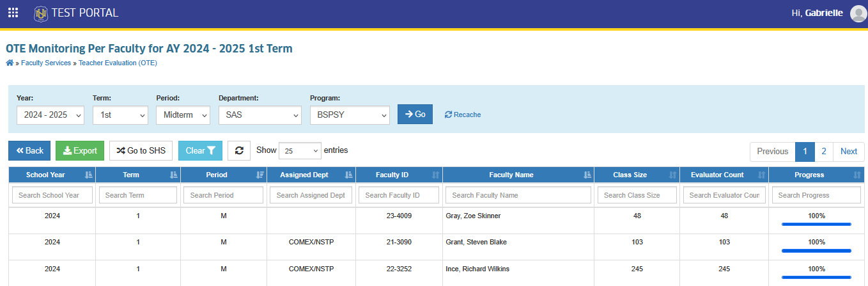Sort by Faculty ID column icon

pos(435,175)
